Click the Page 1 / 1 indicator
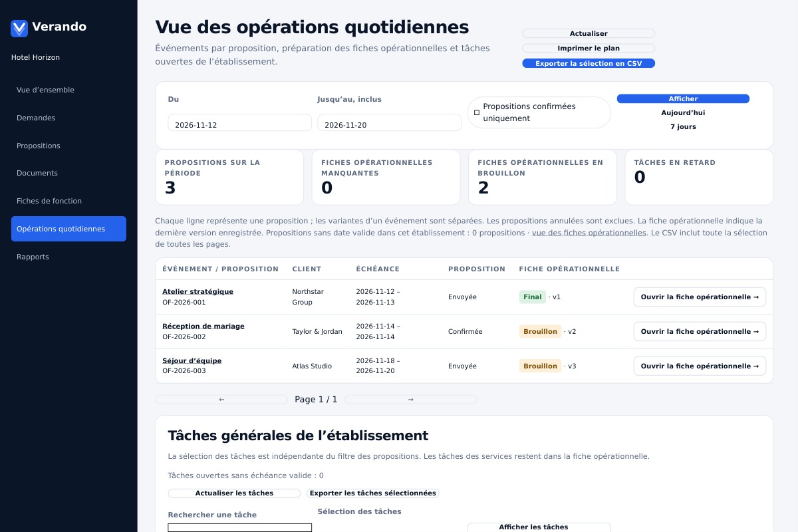 pyautogui.click(x=316, y=400)
